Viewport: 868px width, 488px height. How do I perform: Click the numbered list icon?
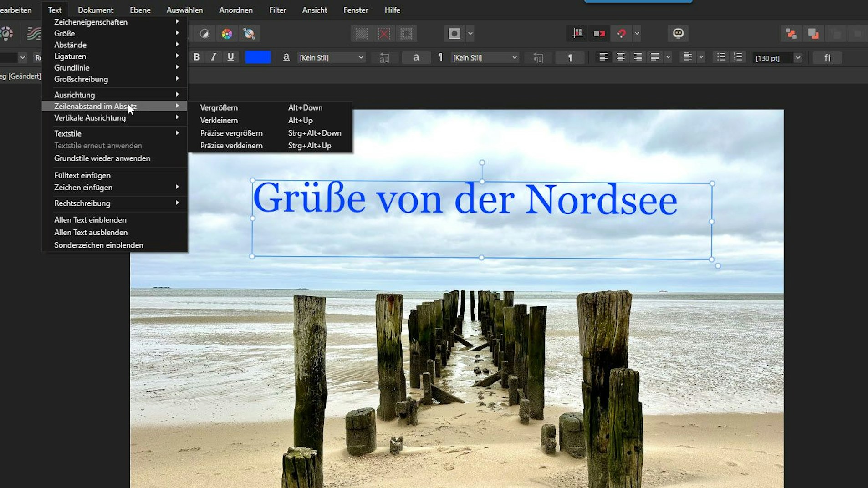[738, 57]
